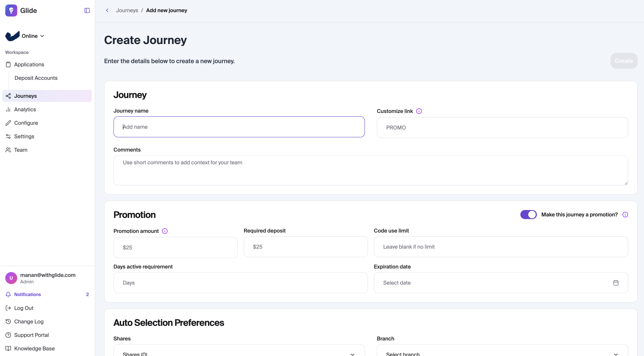Click the Comments text area
Image resolution: width=644 pixels, height=356 pixels.
[x=371, y=170]
